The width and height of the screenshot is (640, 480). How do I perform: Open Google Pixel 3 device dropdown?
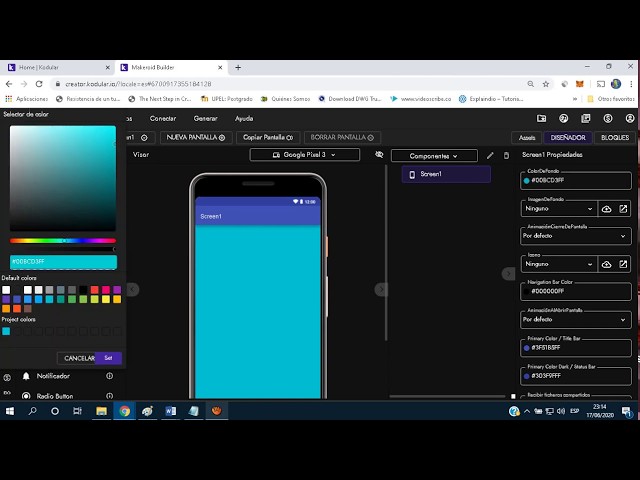click(304, 155)
